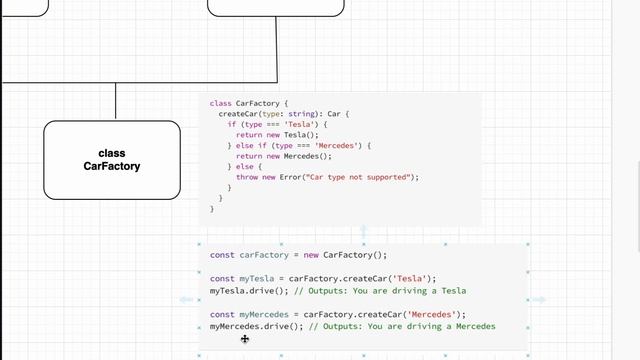Click the "else if (type === 'Mercedes')" line

click(299, 146)
